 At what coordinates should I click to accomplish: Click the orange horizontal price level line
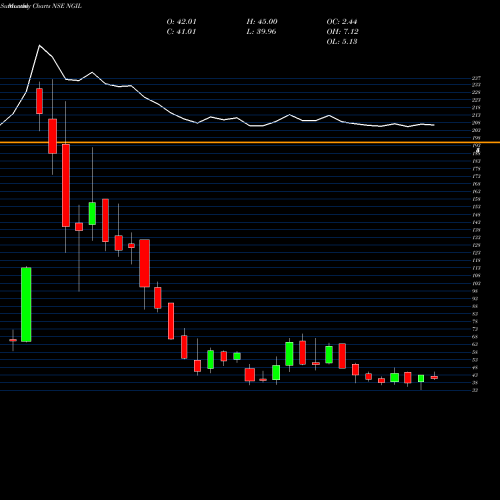click(250, 143)
